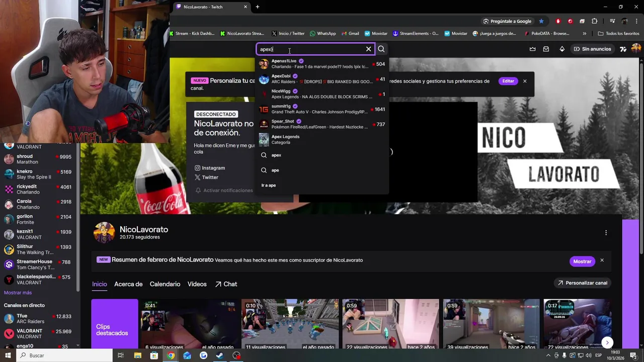
Task: Switch to the Acerca de tab
Action: 128,284
